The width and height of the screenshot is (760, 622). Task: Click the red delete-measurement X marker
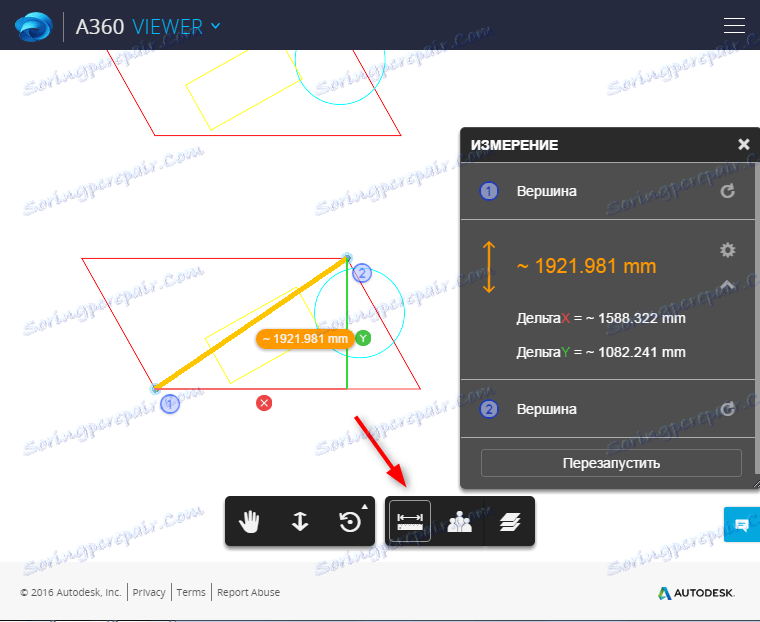point(264,403)
